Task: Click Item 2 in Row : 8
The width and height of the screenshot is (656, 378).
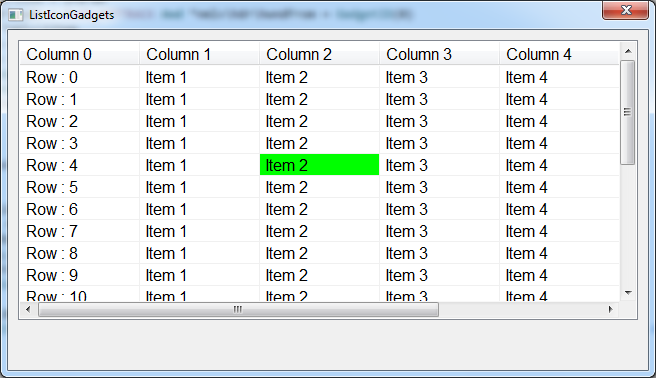Action: (320, 253)
